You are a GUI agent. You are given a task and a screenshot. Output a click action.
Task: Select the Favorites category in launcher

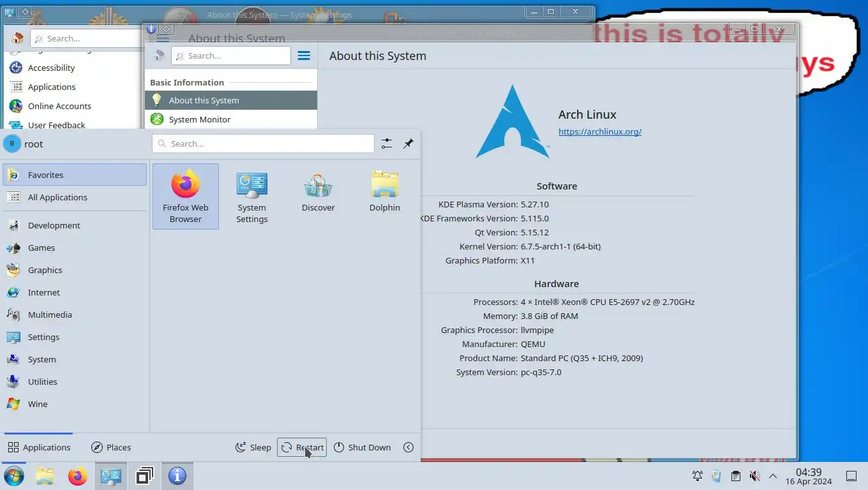tap(75, 175)
